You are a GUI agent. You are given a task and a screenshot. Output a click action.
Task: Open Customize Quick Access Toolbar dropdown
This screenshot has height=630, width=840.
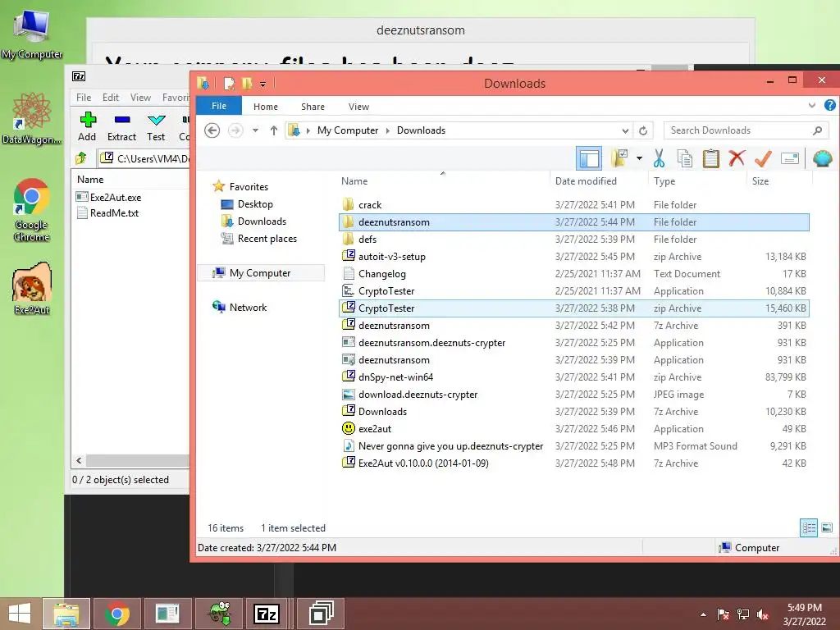pyautogui.click(x=263, y=84)
